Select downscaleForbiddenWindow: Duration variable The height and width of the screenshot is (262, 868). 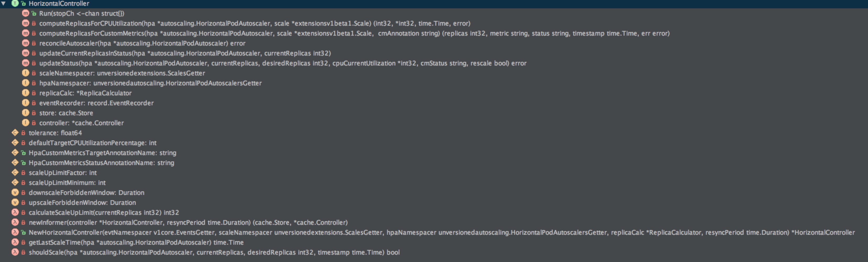87,192
